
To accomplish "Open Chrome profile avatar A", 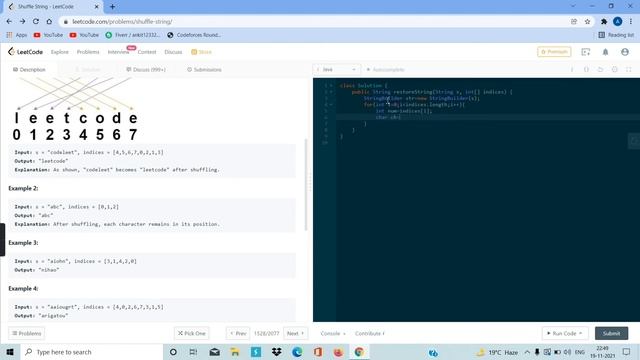I will tap(618, 22).
